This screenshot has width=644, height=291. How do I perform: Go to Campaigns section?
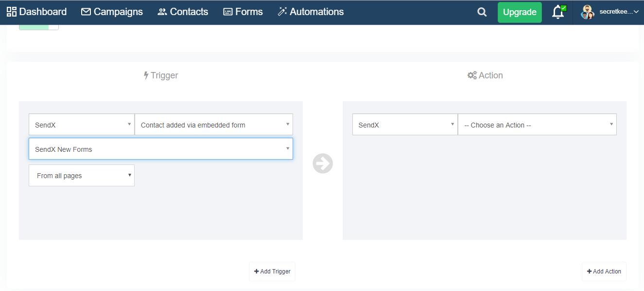112,12
